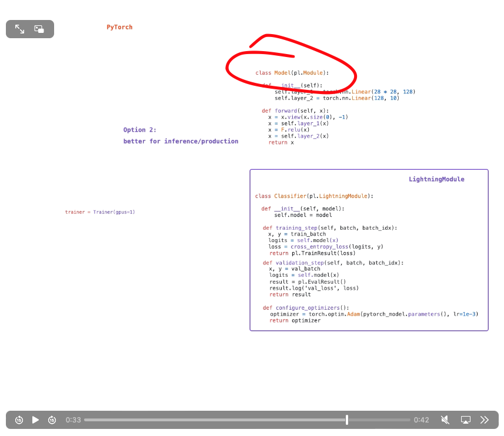Click the 'Option 2:' text

pos(139,130)
